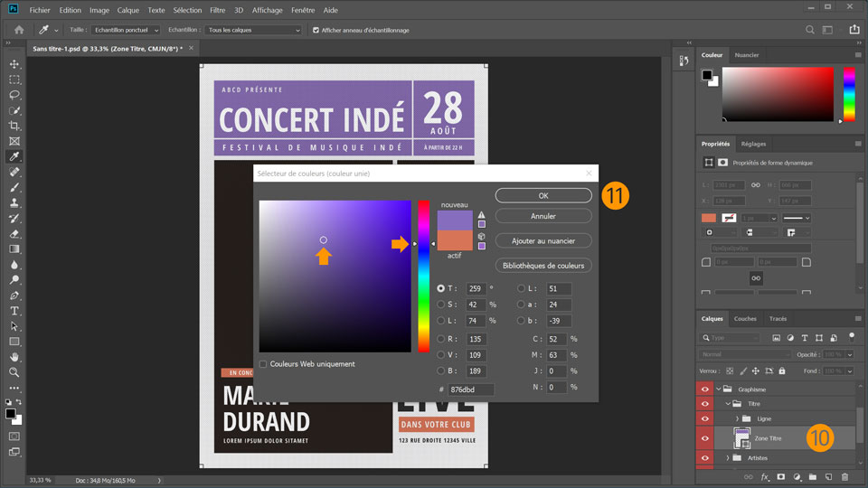Enable Couleurs Web uniquement checkbox
This screenshot has height=488, width=868.
(263, 364)
